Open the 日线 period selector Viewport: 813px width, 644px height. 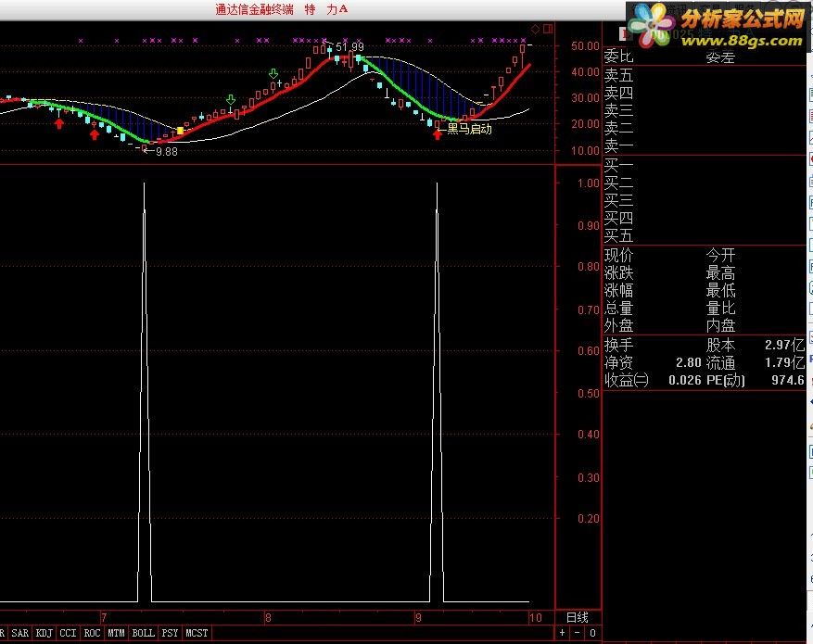(x=578, y=617)
